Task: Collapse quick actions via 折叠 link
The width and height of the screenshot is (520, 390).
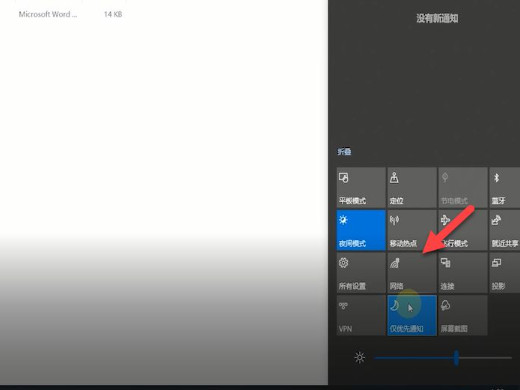Action: [344, 152]
